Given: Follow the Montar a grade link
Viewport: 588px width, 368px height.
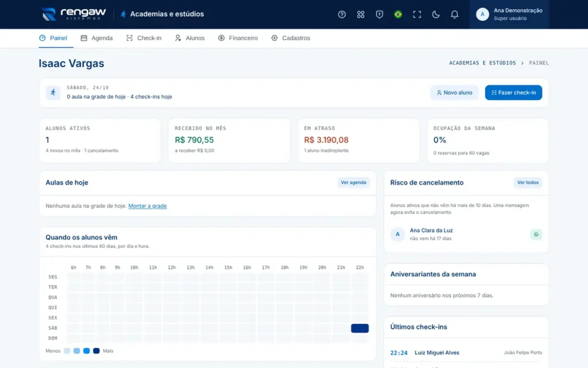Looking at the screenshot, I should (148, 206).
